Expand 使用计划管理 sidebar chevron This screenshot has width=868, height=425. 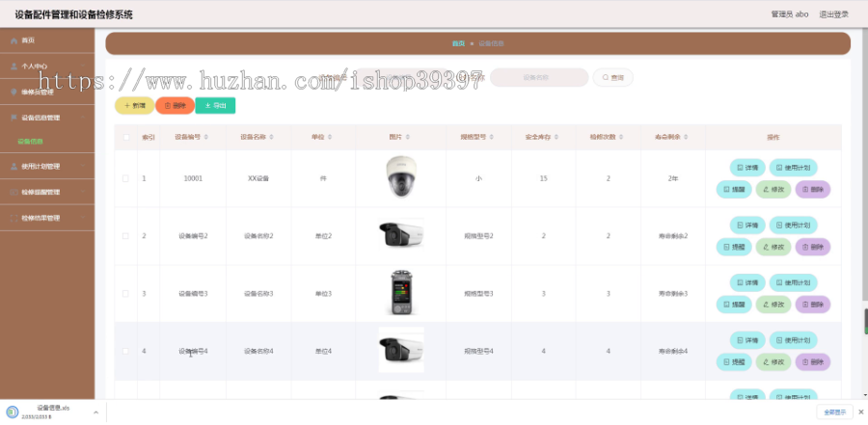pos(83,166)
